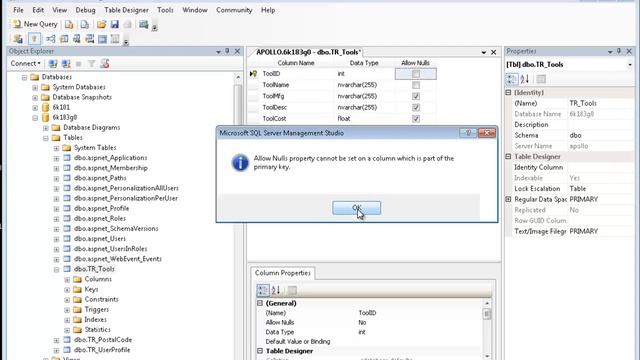
Task: Collapse the dbo.TR_Tools table node
Action: (x=56, y=269)
